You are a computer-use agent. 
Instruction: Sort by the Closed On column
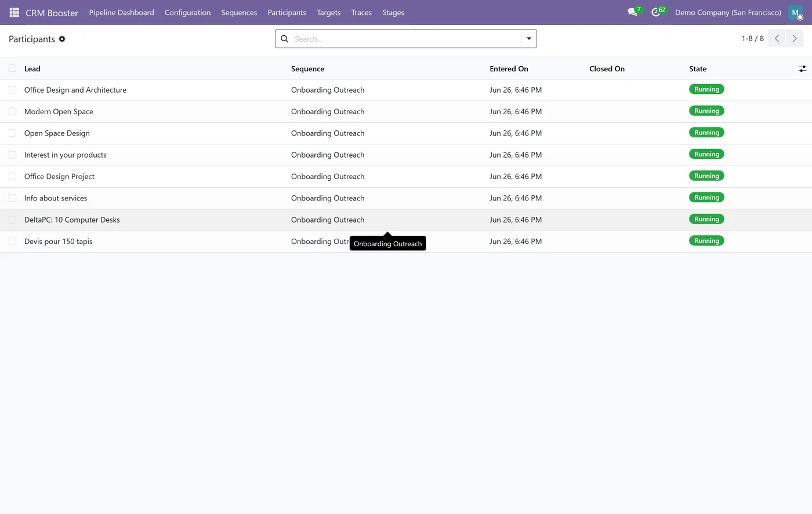coord(607,69)
